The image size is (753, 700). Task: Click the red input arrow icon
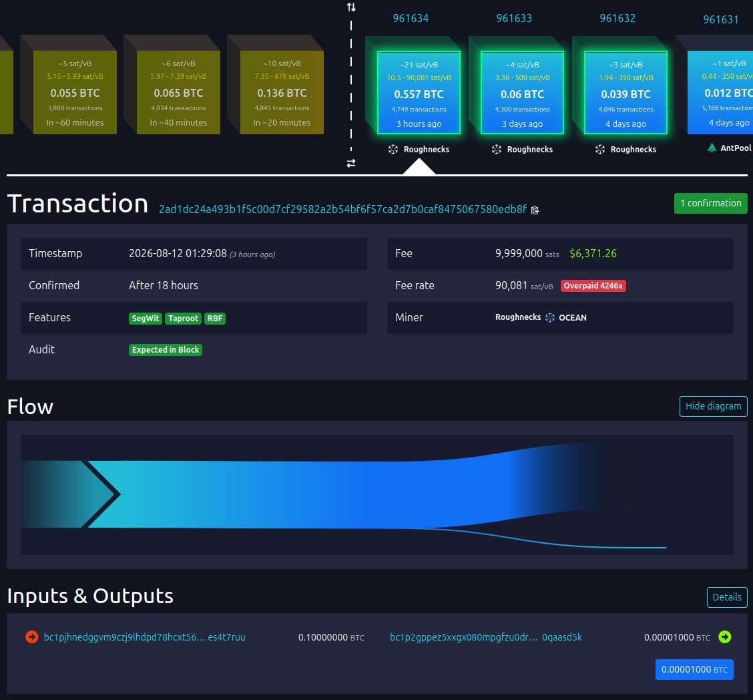pos(31,637)
